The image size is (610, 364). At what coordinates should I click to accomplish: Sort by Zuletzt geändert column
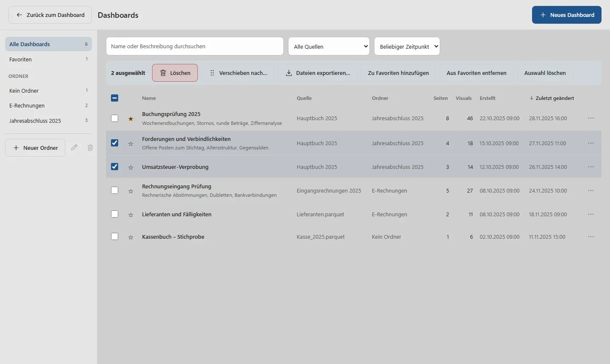(552, 98)
